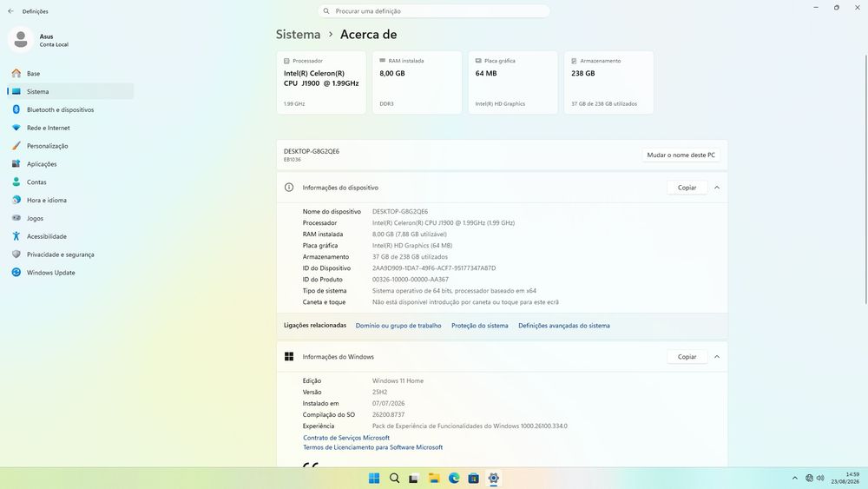
Task: Click the network globe icon in system tray
Action: (809, 478)
